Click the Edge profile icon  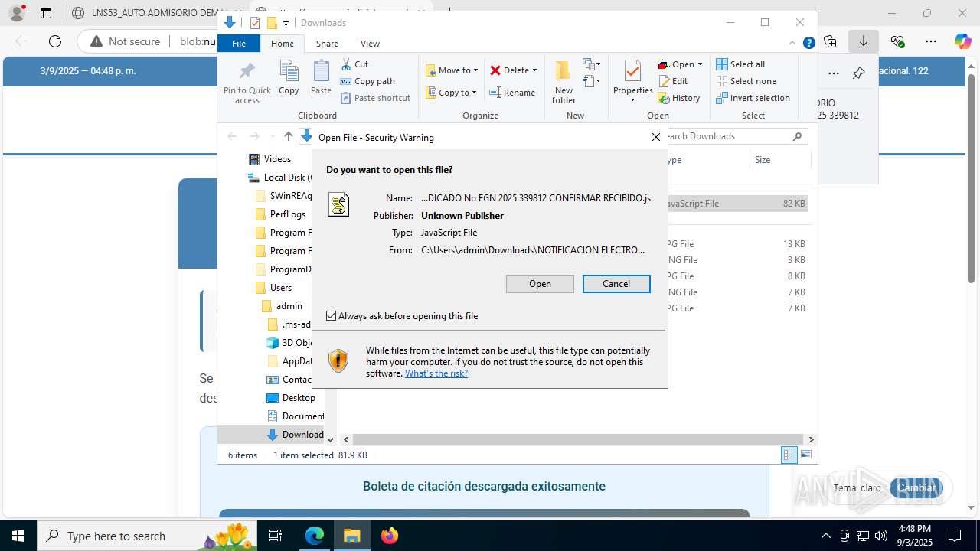click(17, 13)
